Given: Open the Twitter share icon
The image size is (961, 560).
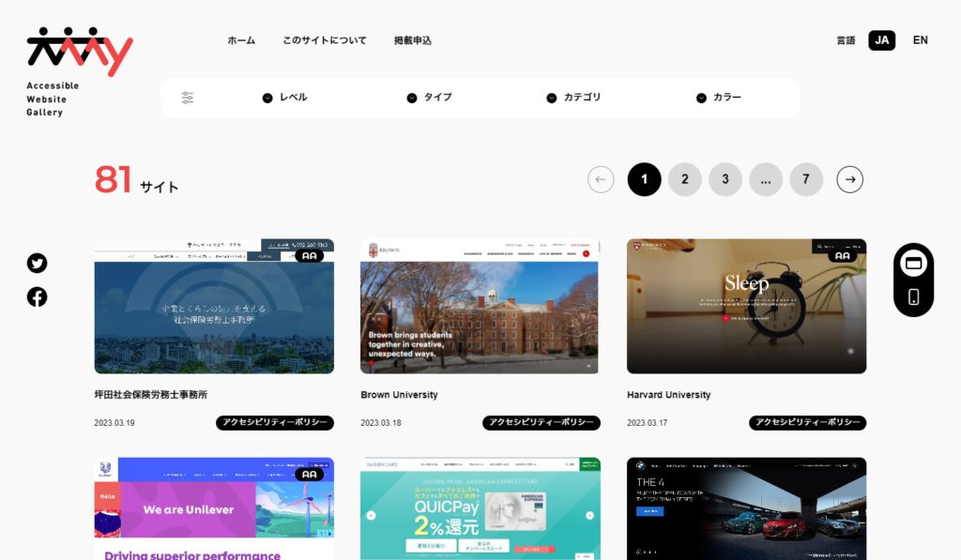Looking at the screenshot, I should pyautogui.click(x=37, y=264).
